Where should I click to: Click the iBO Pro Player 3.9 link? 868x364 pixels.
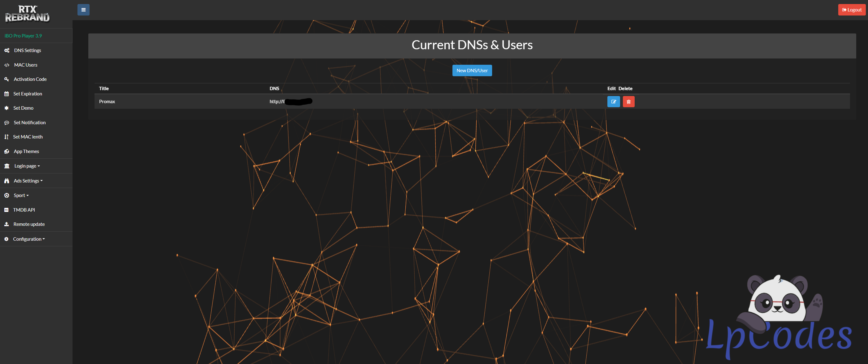pyautogui.click(x=23, y=36)
